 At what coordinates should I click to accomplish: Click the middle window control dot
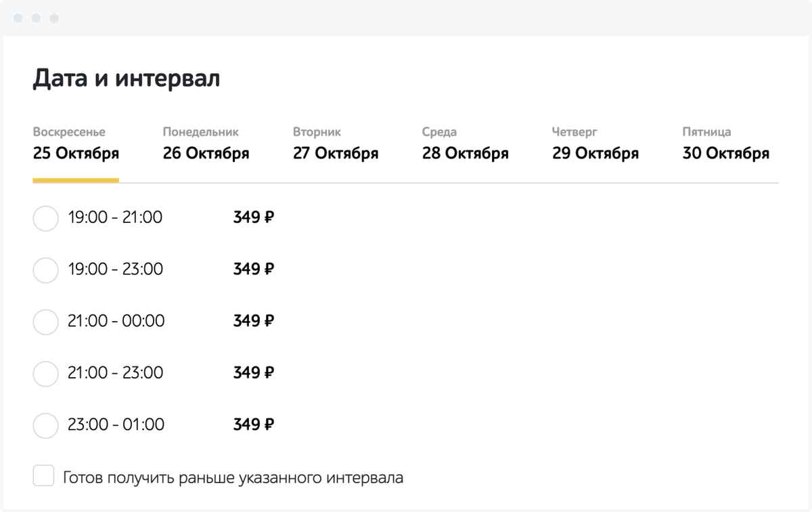coord(36,18)
